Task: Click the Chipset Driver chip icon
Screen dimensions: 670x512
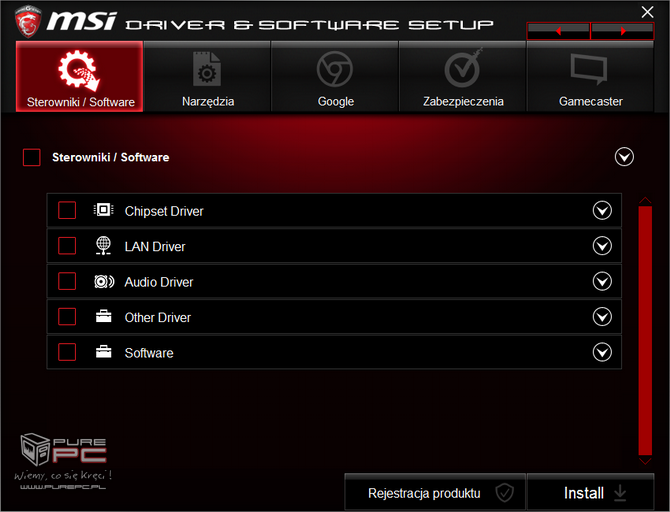Action: tap(103, 210)
